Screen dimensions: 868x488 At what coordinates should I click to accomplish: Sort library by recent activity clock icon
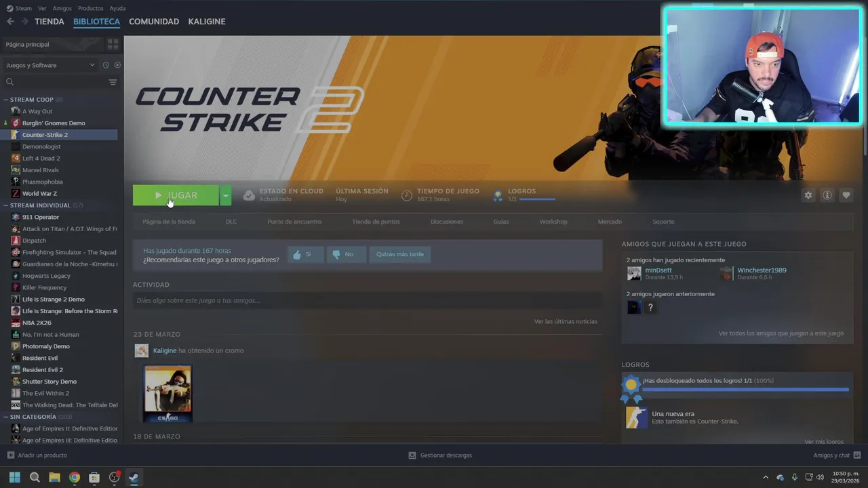(x=106, y=65)
